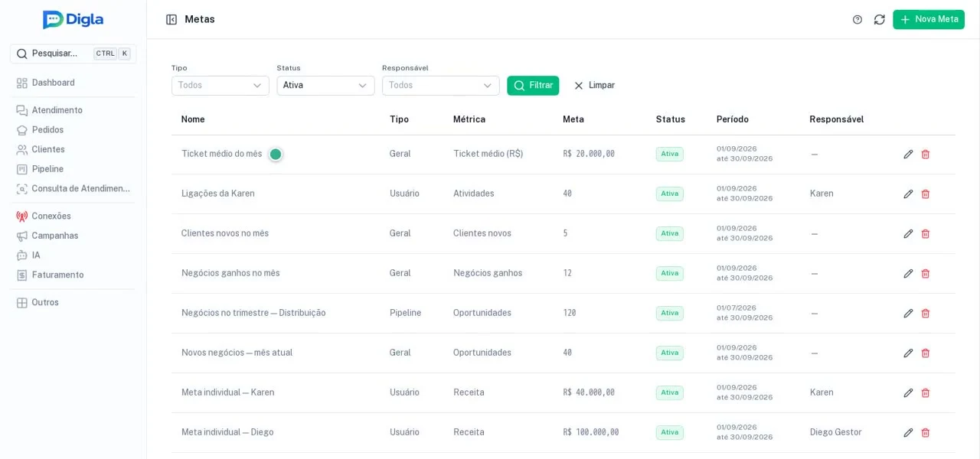Open the Status dropdown showing Ativa

325,86
